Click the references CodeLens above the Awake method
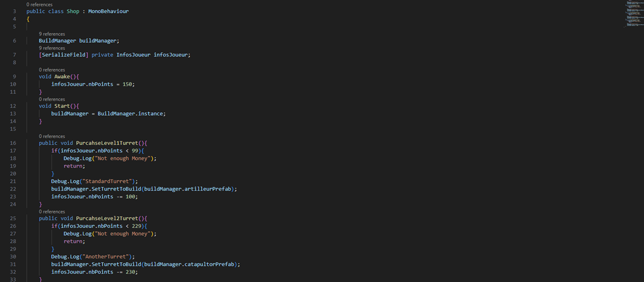644x282 pixels. click(52, 70)
